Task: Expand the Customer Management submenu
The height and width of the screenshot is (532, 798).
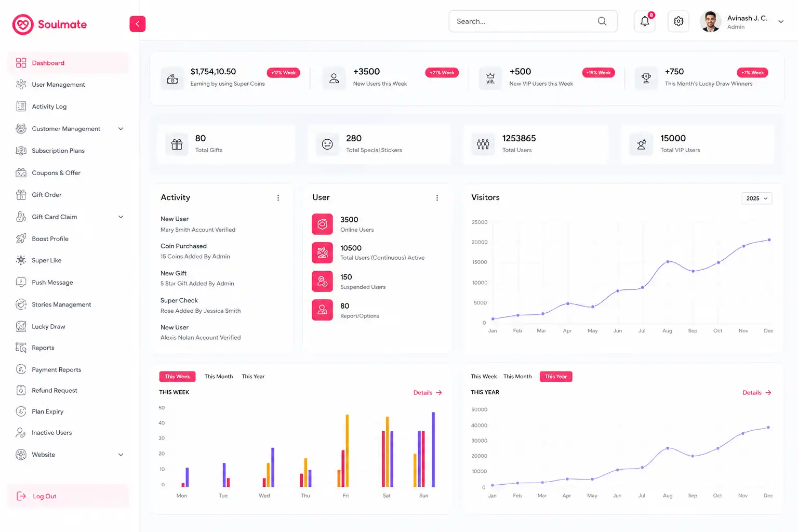Action: pos(121,129)
